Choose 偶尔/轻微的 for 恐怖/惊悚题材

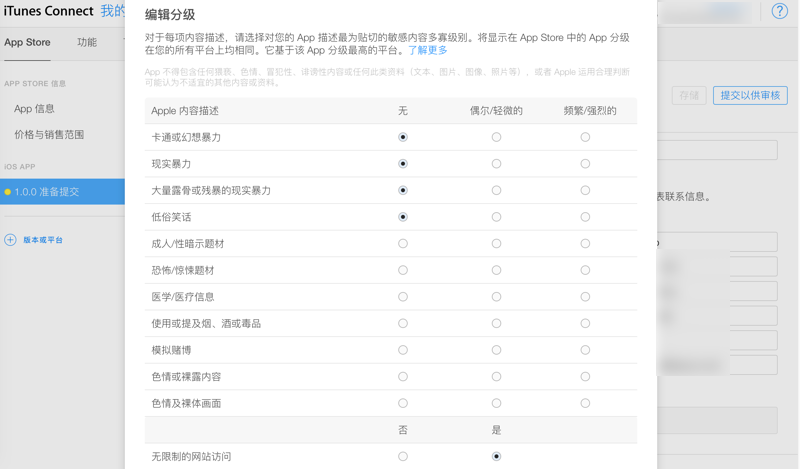pyautogui.click(x=496, y=270)
